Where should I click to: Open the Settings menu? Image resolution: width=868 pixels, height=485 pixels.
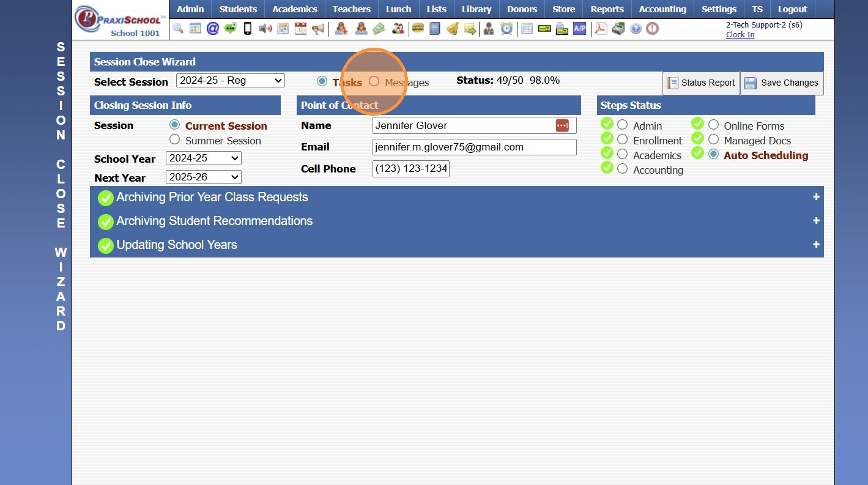tap(719, 9)
